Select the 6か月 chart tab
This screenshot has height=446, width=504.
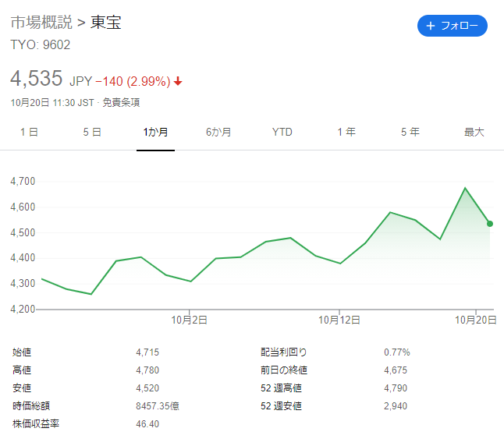(x=218, y=132)
